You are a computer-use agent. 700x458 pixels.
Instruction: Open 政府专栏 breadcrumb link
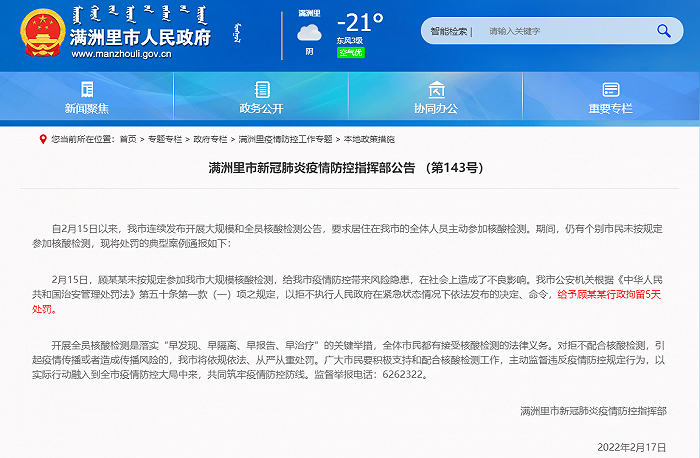210,139
